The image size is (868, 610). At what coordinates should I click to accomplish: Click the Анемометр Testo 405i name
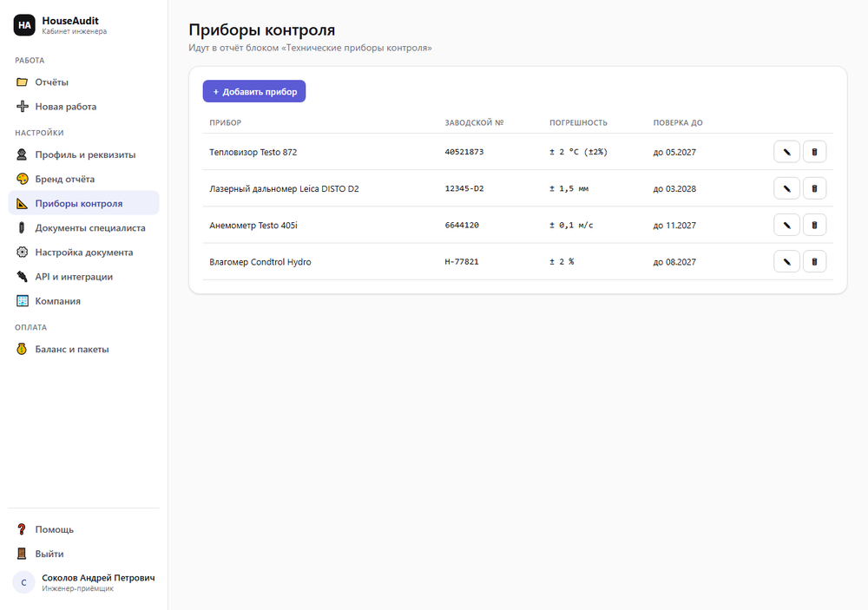[253, 225]
